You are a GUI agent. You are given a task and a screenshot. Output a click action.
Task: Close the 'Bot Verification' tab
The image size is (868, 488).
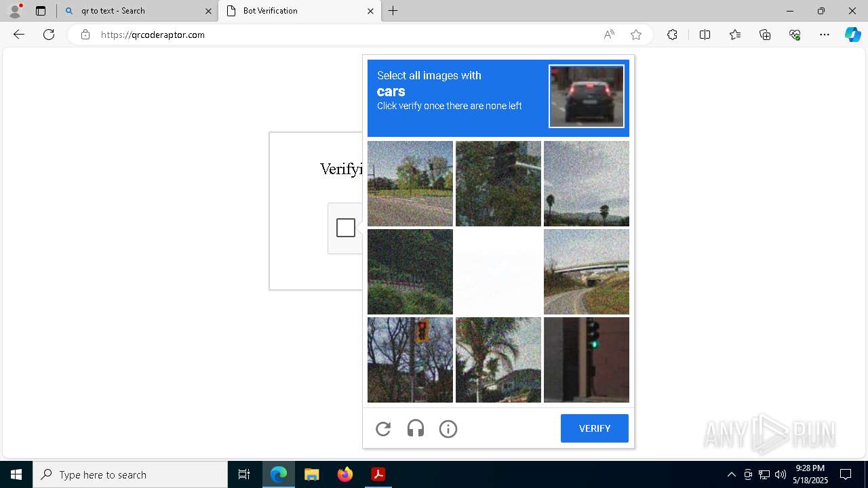[x=370, y=11]
